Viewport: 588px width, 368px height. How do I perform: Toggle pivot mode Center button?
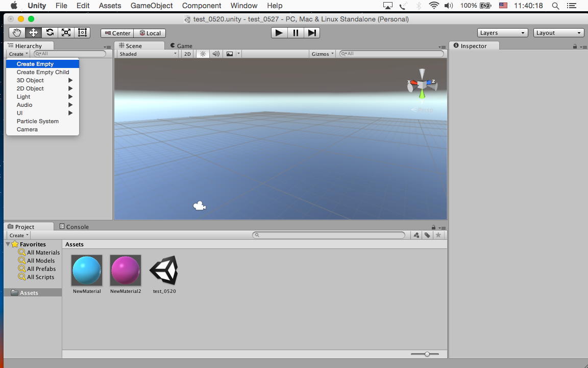pos(117,33)
